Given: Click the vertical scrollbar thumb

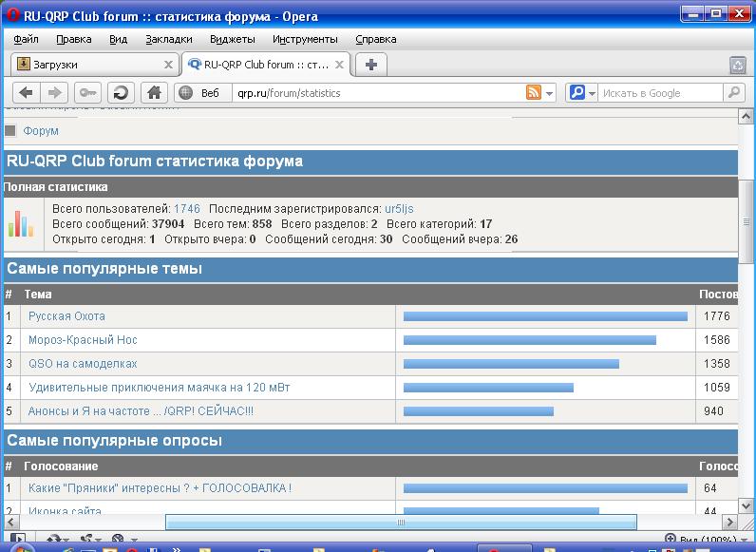Looking at the screenshot, I should [x=746, y=221].
